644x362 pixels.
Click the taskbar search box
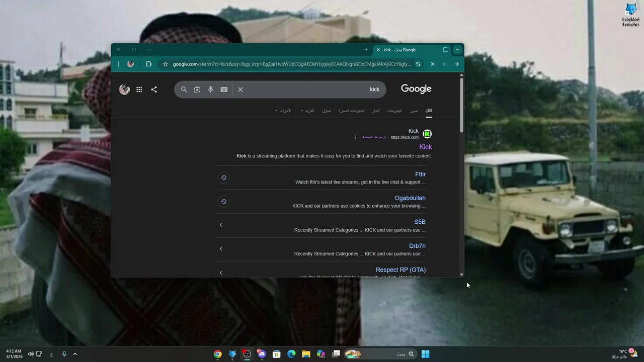[x=381, y=354]
